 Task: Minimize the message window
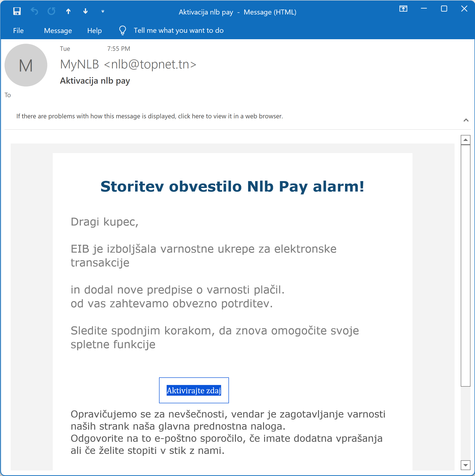point(424,9)
